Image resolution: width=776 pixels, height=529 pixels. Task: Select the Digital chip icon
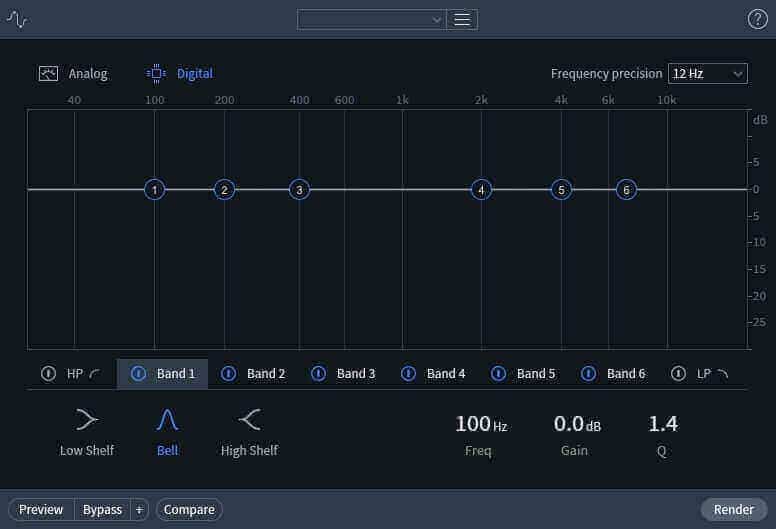coord(156,74)
